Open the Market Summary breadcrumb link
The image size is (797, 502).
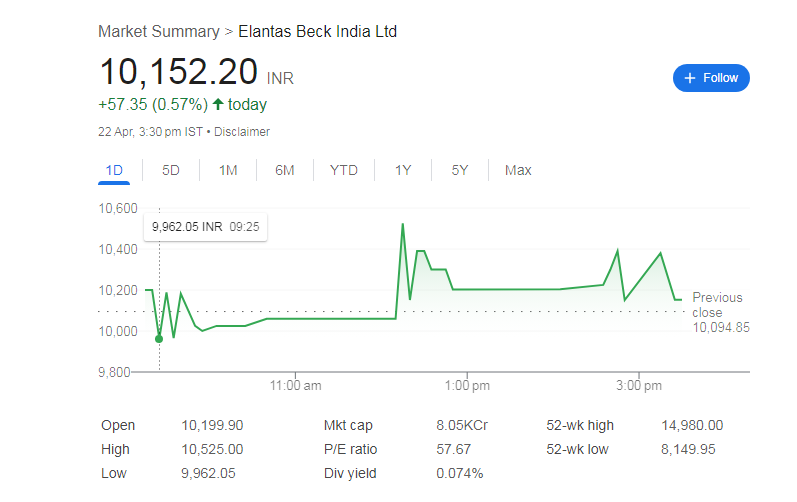pos(158,32)
